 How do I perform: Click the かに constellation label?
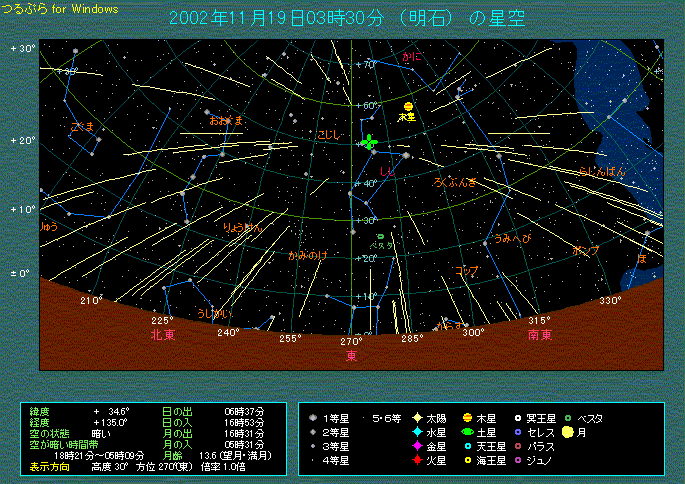click(x=412, y=58)
